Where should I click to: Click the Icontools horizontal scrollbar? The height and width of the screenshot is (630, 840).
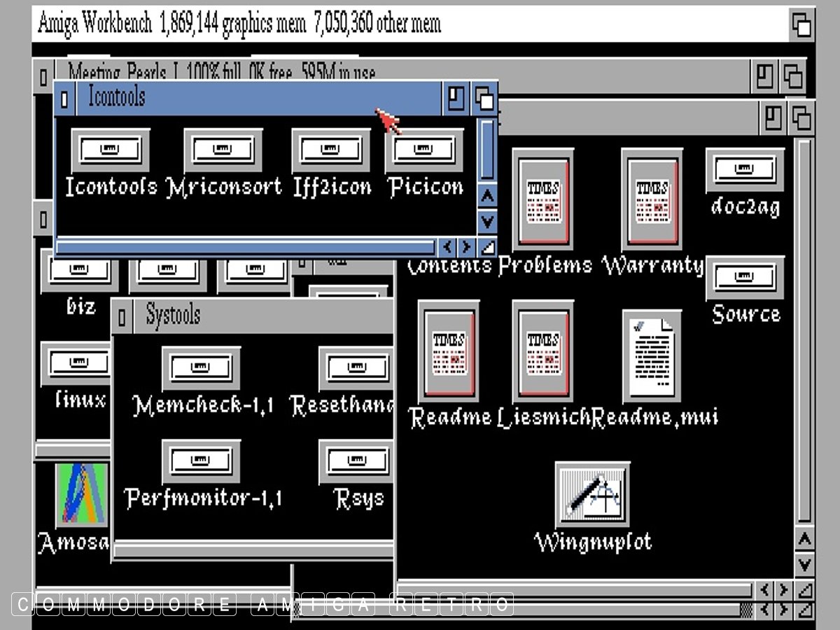[245, 246]
